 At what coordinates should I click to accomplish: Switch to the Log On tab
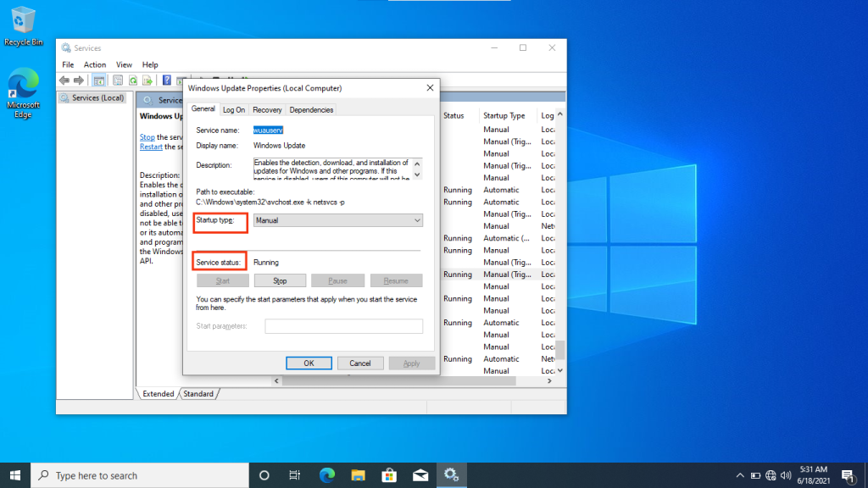click(234, 110)
